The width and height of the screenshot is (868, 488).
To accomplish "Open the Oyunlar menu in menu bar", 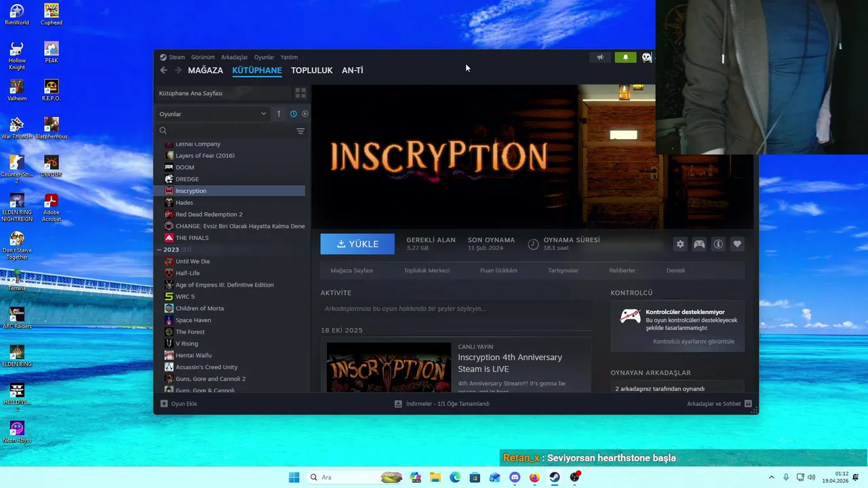I will (x=264, y=58).
